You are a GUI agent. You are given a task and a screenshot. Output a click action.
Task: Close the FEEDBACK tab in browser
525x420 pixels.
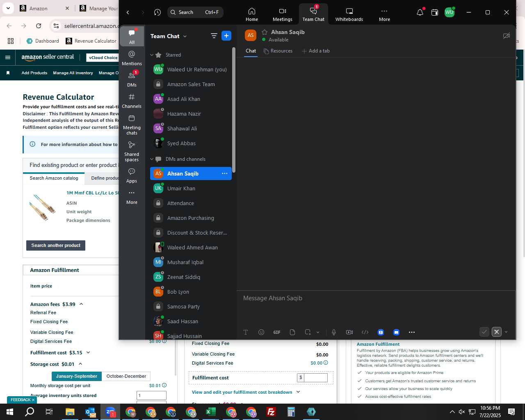pos(33,400)
